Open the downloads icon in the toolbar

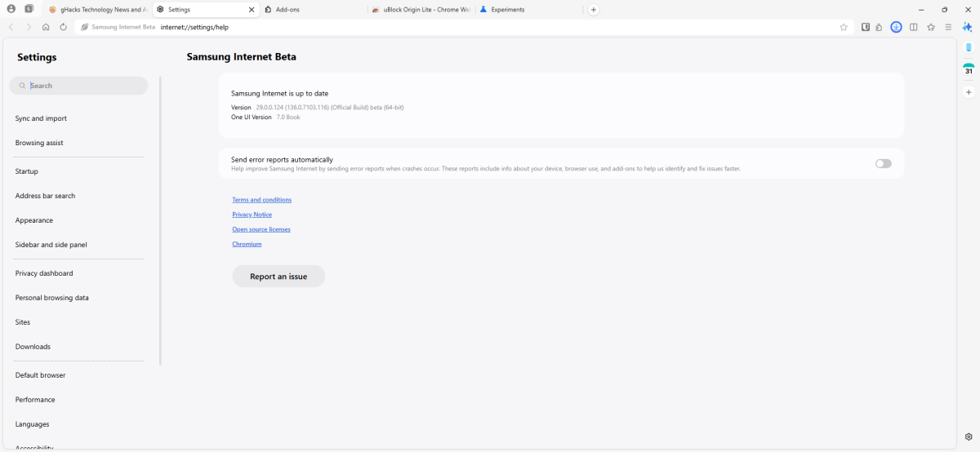coord(896,27)
